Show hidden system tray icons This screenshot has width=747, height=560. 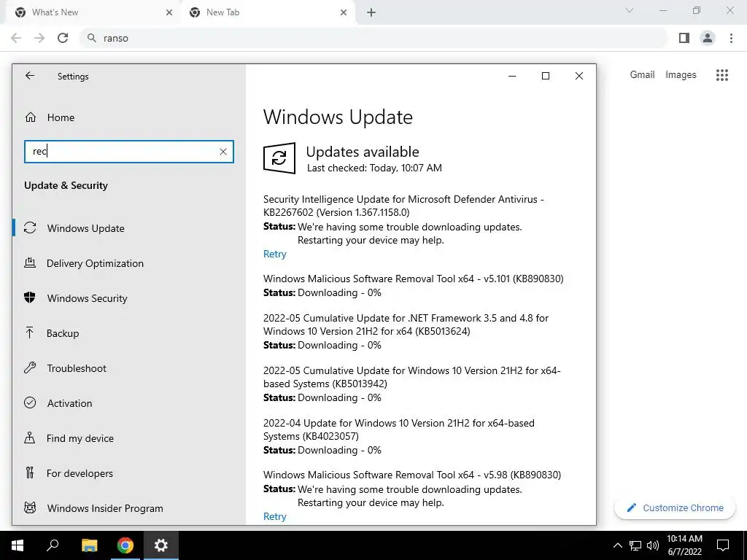click(x=617, y=545)
